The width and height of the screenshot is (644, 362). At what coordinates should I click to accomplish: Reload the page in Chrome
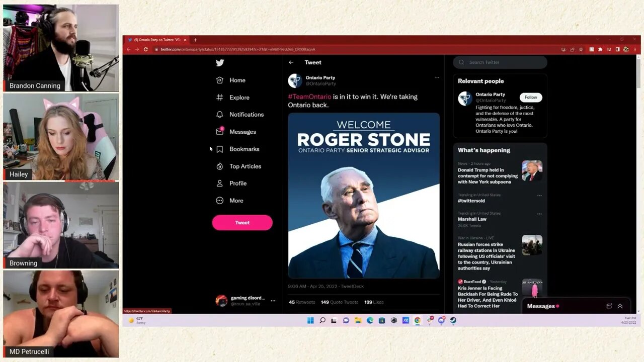pos(146,49)
